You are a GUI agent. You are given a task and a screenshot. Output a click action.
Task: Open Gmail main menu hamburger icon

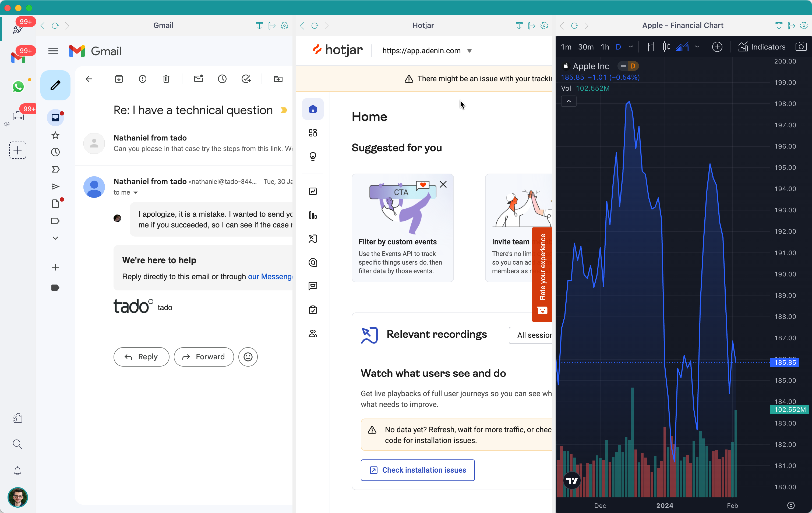(53, 51)
